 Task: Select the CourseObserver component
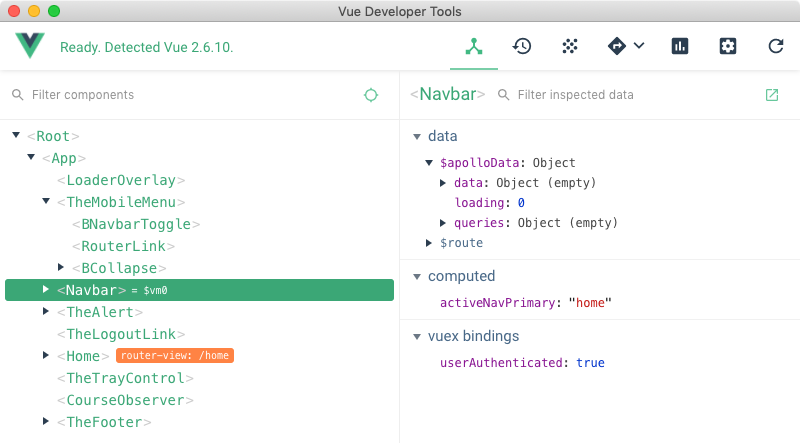126,400
